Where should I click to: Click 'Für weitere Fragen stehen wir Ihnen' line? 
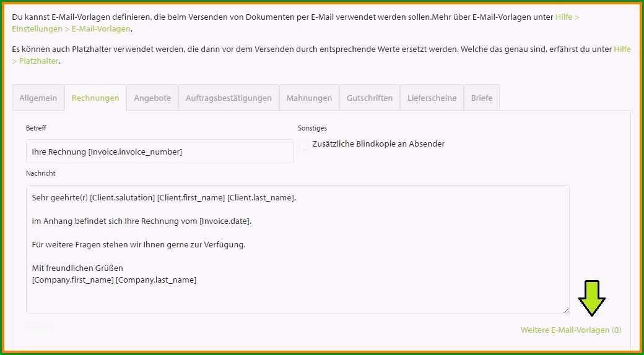tap(139, 245)
